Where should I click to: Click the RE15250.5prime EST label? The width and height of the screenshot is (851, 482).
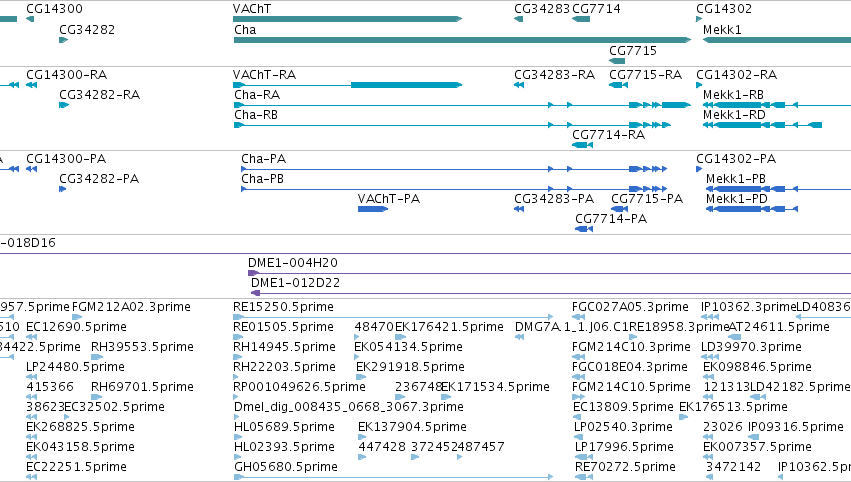[283, 307]
